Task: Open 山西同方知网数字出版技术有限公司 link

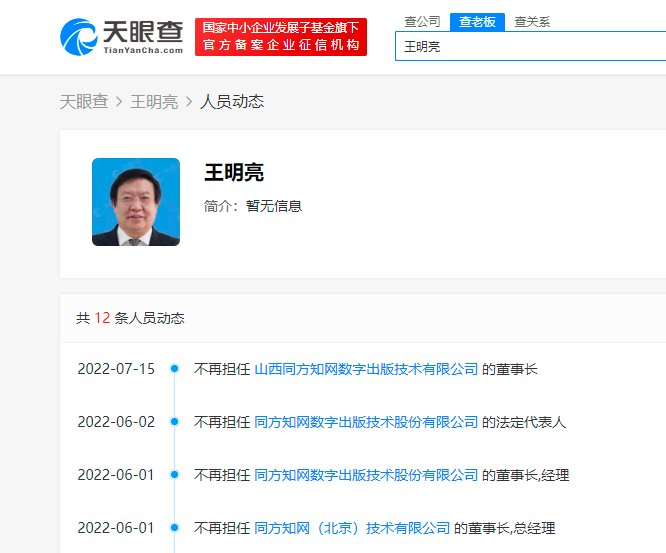Action: point(366,369)
